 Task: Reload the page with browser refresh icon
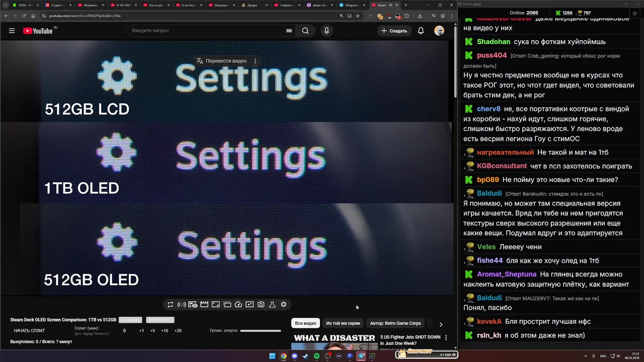24,16
